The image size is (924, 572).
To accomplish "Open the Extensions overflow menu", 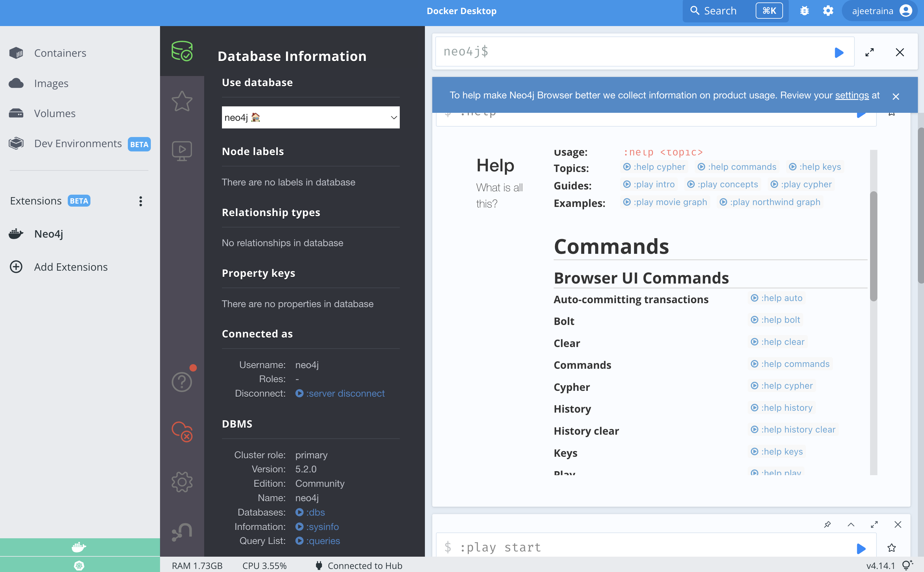I will tap(140, 201).
